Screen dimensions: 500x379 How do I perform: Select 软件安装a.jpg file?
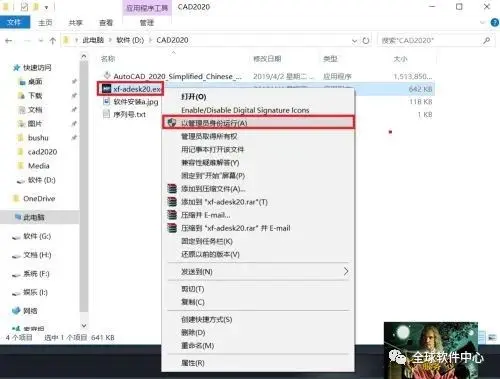click(136, 102)
